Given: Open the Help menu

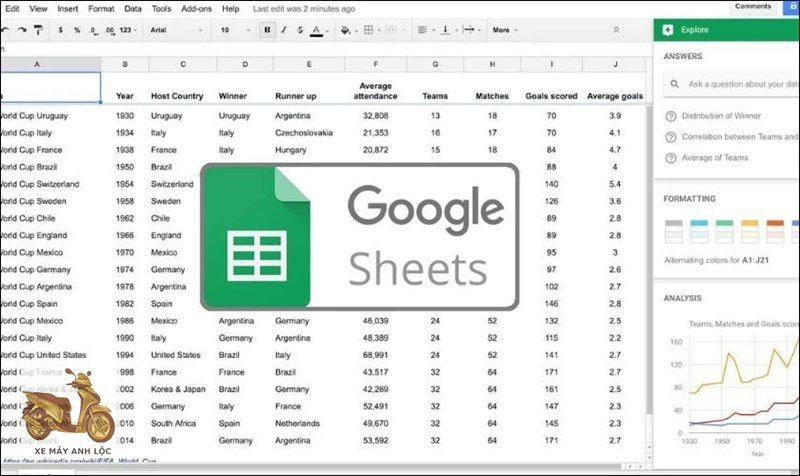Looking at the screenshot, I should tap(231, 9).
